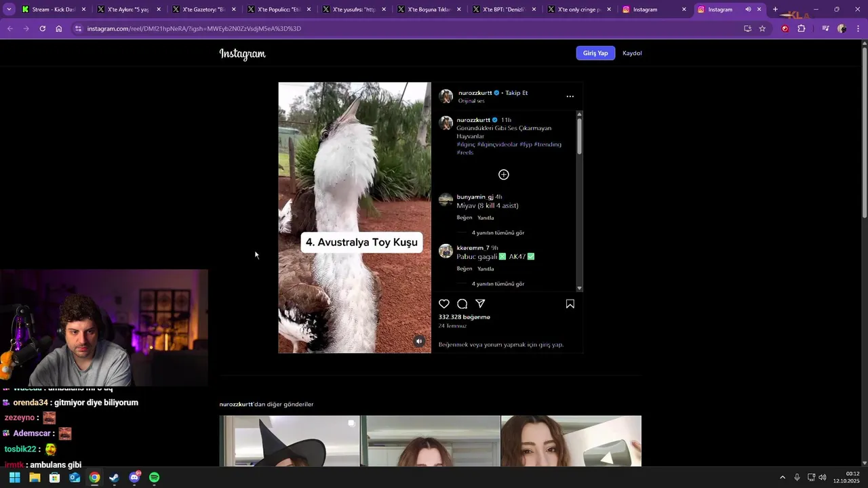Open the three-dot more options menu on the post
The width and height of the screenshot is (868, 488).
tap(570, 96)
